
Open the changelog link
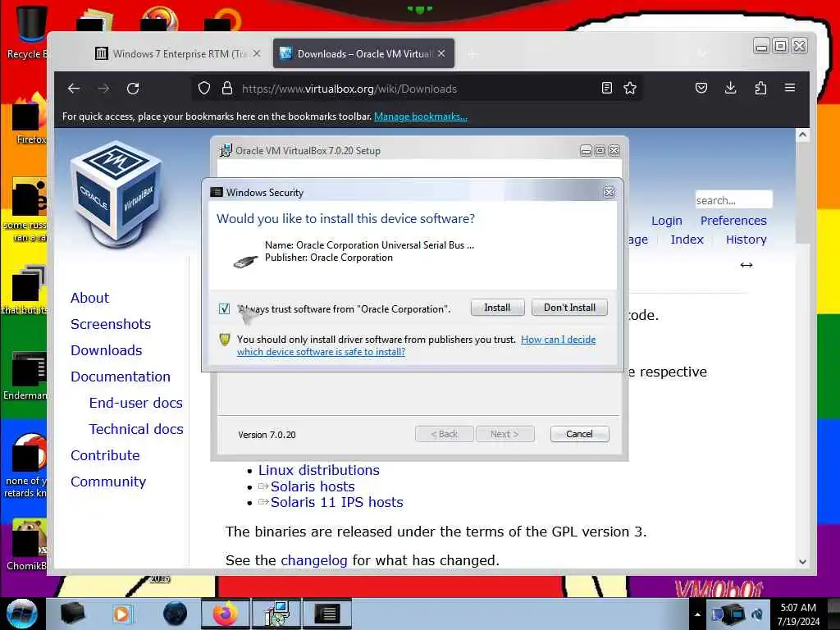click(314, 560)
